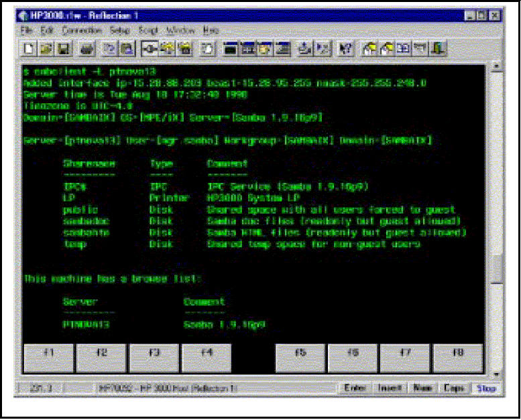521x420 pixels.
Task: Toggle the Caps indicator in status bar
Action: [454, 388]
